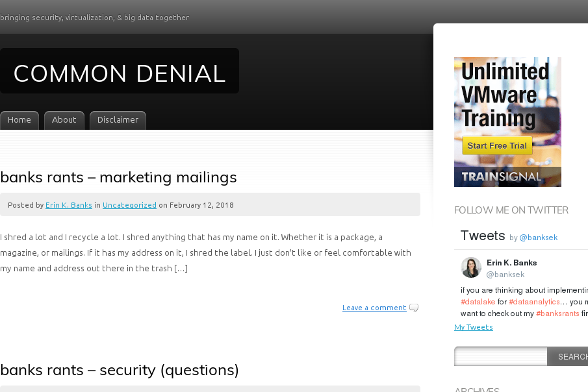Click Erin K. Banks Twitter avatar
The image size is (588, 392).
pyautogui.click(x=471, y=267)
